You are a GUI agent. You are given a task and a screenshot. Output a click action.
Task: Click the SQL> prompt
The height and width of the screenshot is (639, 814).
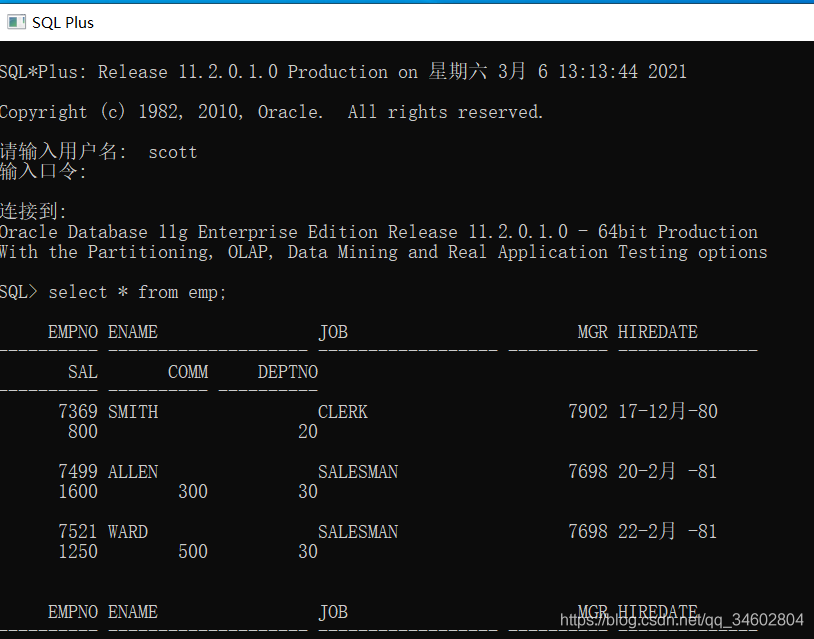pyautogui.click(x=19, y=292)
